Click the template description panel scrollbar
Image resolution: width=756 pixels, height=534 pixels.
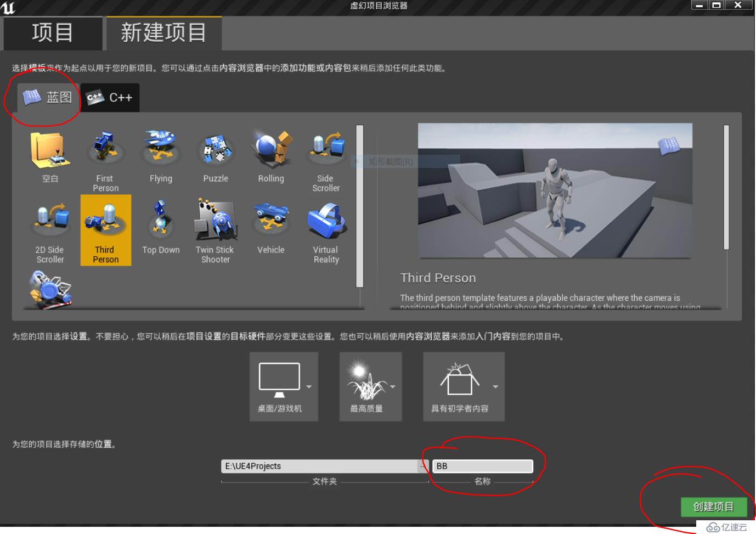726,187
